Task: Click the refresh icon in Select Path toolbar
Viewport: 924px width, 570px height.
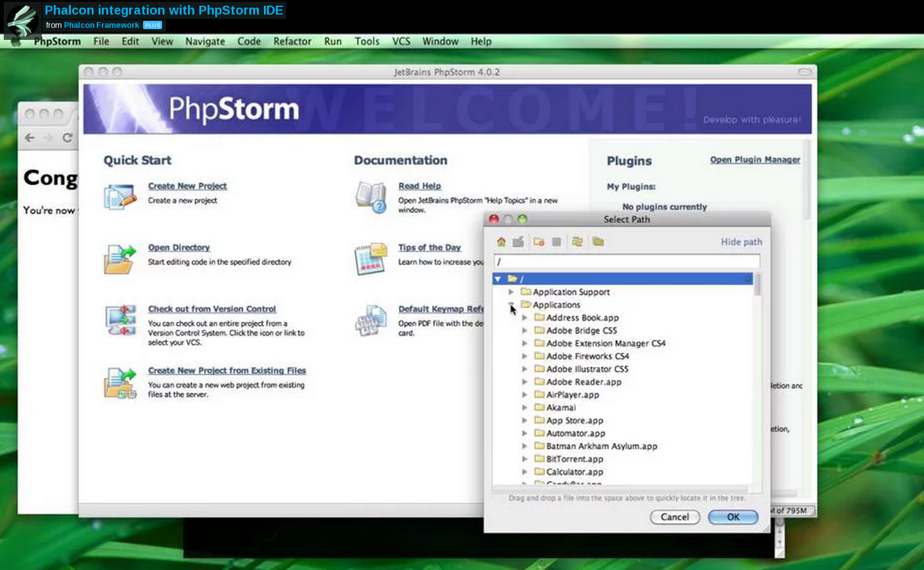Action: click(x=577, y=241)
